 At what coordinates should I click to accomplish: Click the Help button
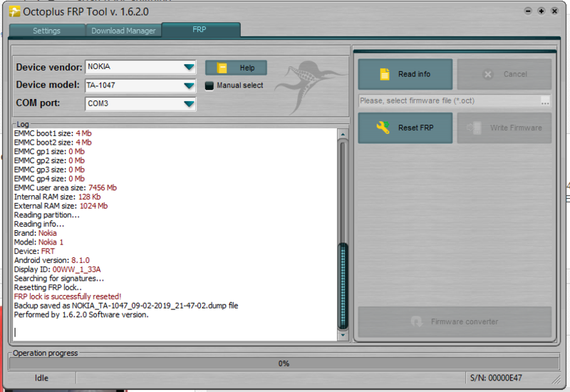point(236,68)
